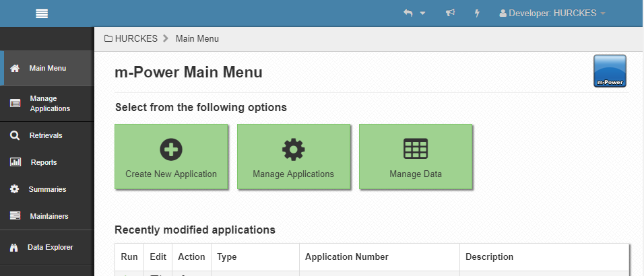Click the Manage Data tile
644x276 pixels.
pyautogui.click(x=416, y=156)
